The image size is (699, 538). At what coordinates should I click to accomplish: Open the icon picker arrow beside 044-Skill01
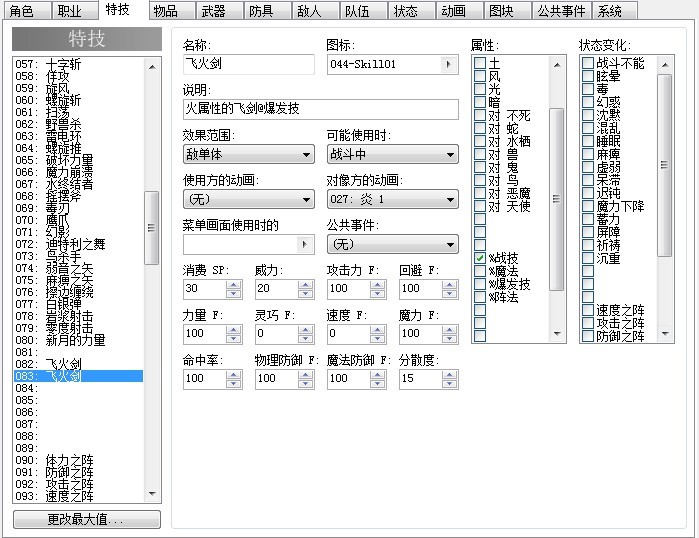(448, 65)
